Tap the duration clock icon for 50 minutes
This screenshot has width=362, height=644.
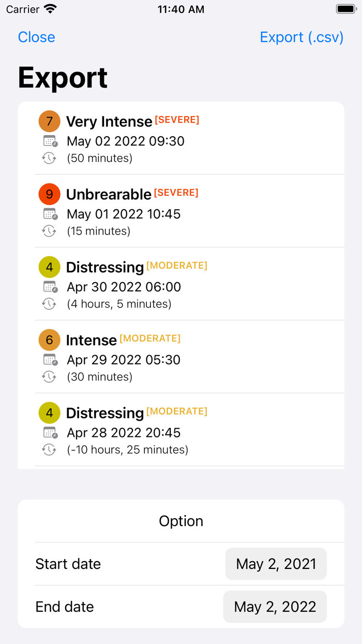coord(49,158)
